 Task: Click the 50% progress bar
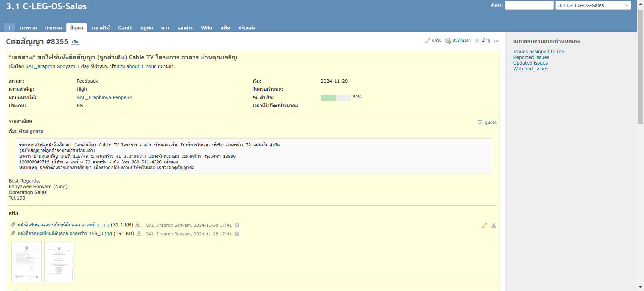tap(335, 97)
